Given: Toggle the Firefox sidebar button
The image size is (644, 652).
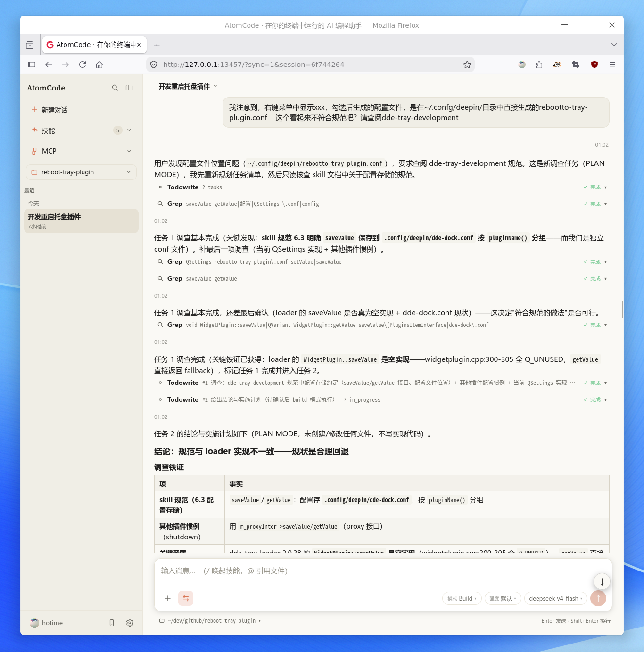Looking at the screenshot, I should coord(32,65).
